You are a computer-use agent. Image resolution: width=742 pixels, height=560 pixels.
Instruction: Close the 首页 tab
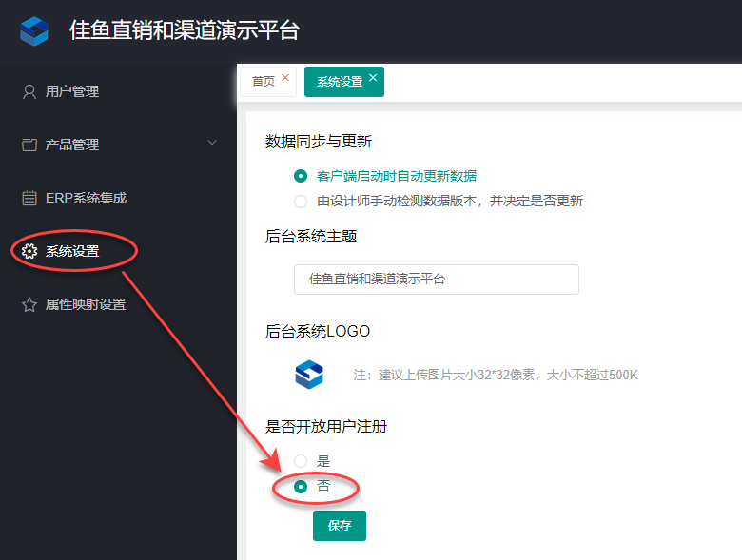[285, 78]
